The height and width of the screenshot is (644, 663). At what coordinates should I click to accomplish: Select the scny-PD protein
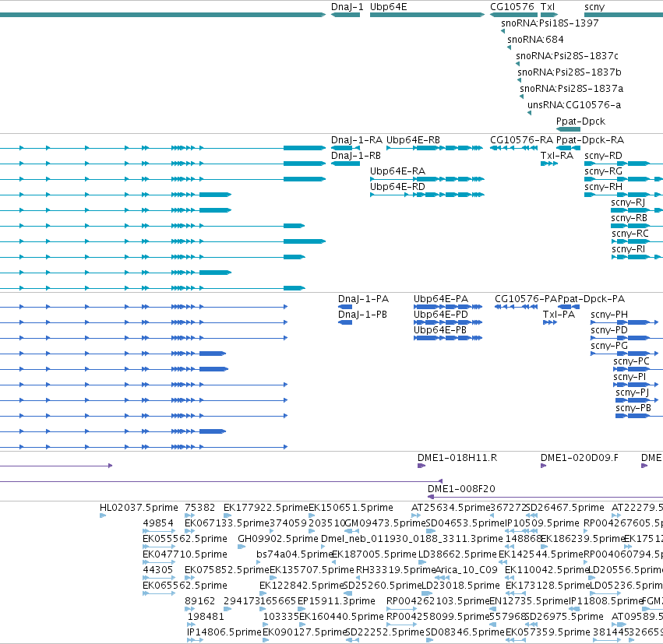[x=626, y=338]
